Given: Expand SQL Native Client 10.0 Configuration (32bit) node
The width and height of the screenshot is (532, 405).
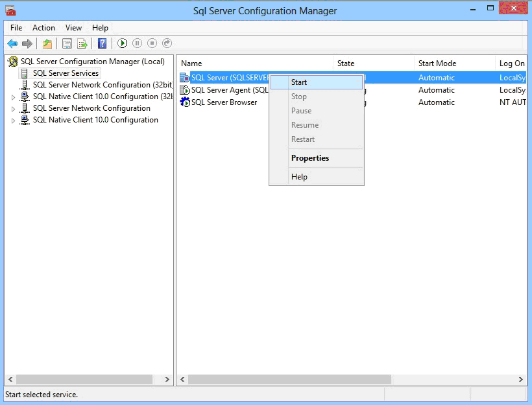Looking at the screenshot, I should pos(13,97).
